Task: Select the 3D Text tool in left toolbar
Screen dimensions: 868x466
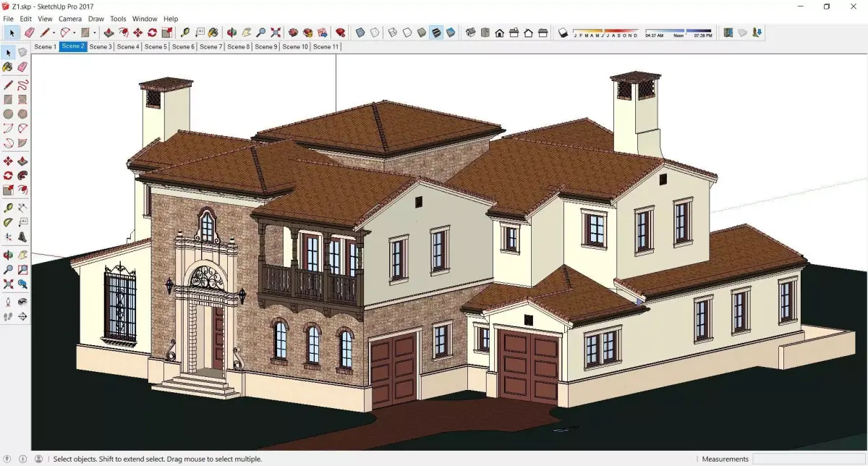Action: 22,237
